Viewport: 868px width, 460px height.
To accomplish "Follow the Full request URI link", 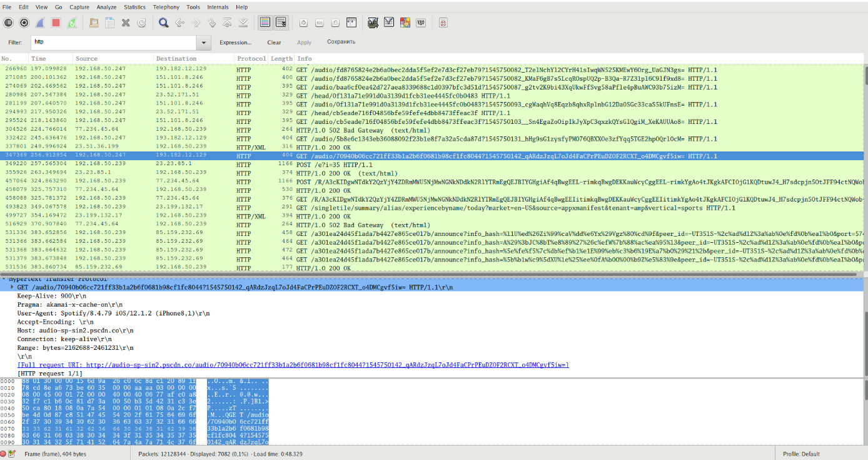I will [293, 365].
